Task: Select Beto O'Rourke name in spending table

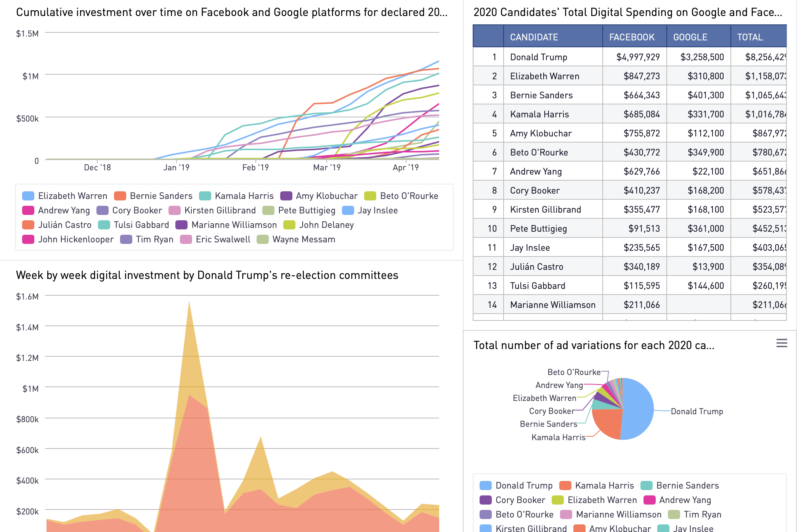Action: coord(539,152)
